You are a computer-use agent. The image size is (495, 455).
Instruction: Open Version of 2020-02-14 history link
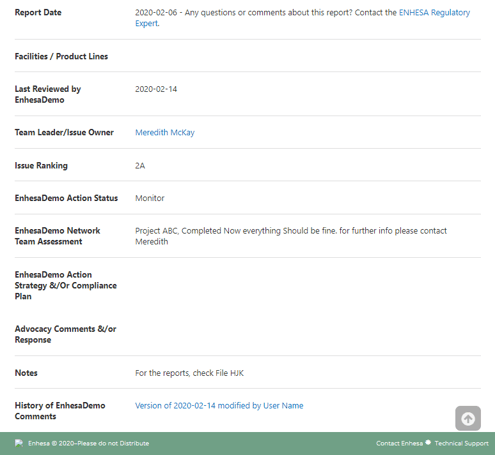(219, 406)
